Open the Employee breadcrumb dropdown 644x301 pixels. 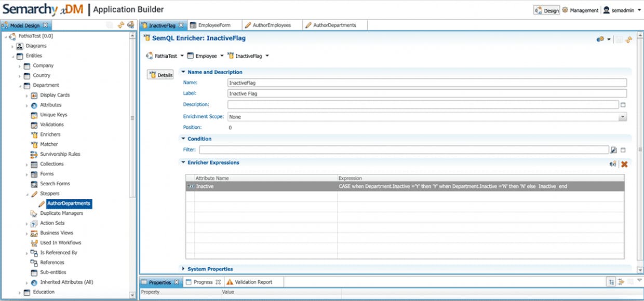[222, 56]
